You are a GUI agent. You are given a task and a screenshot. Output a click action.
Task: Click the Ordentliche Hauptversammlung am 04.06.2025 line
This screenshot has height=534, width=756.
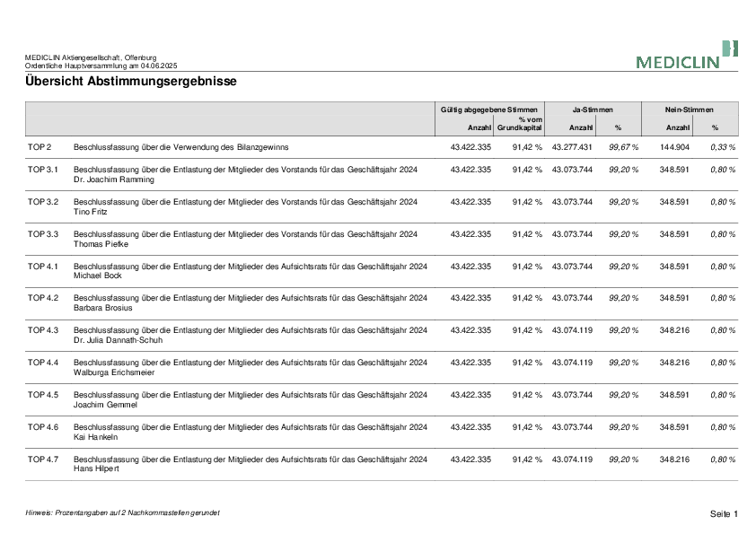(101, 66)
